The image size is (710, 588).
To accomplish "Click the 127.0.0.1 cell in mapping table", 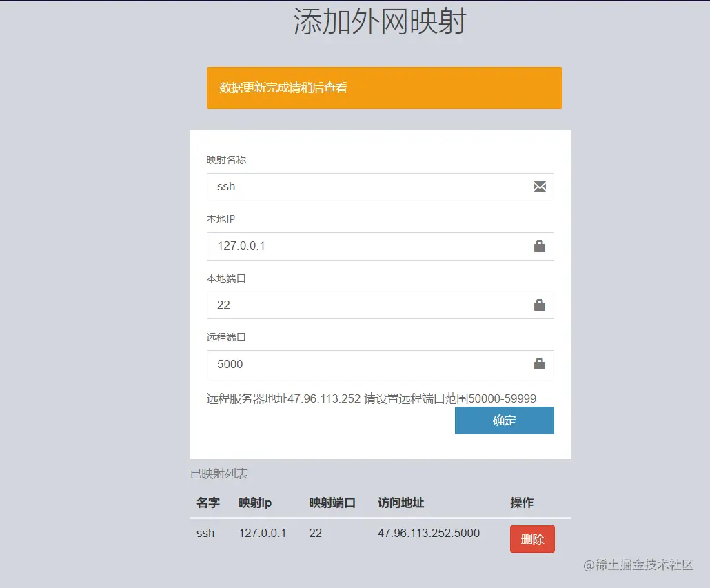I will [x=263, y=534].
